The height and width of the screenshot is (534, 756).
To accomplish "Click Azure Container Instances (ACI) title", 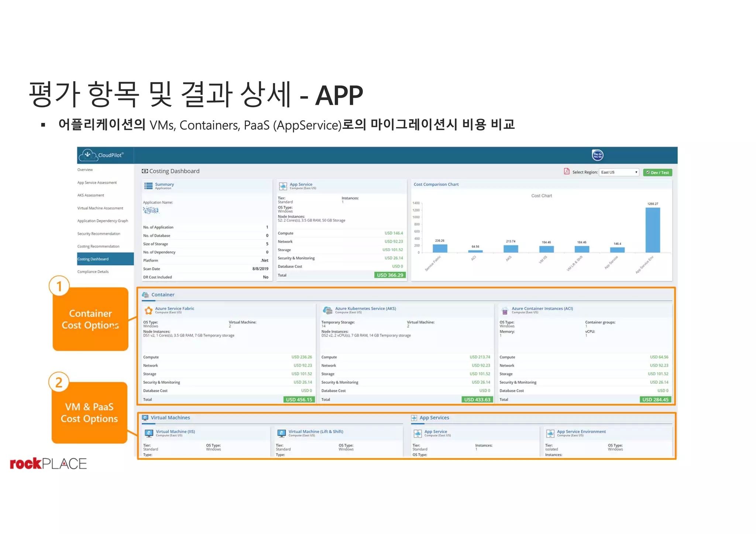I will tap(542, 309).
